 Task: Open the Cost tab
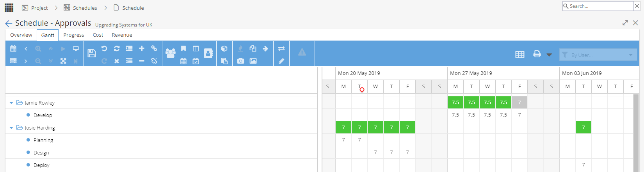pyautogui.click(x=98, y=35)
